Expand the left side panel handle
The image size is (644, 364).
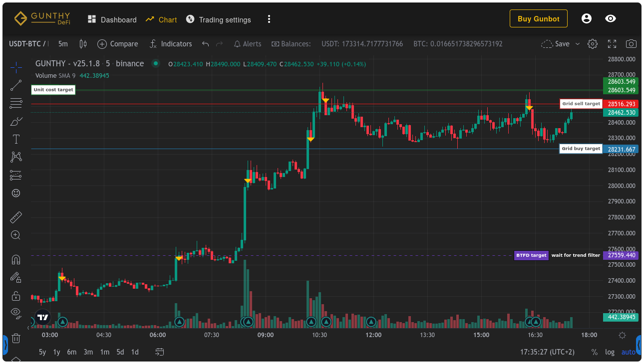pos(5,345)
